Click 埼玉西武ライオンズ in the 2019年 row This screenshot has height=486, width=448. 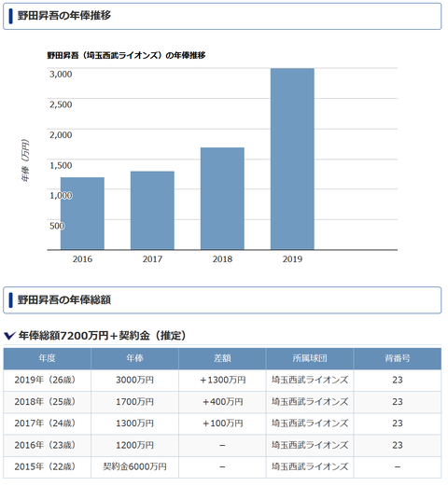coord(310,380)
